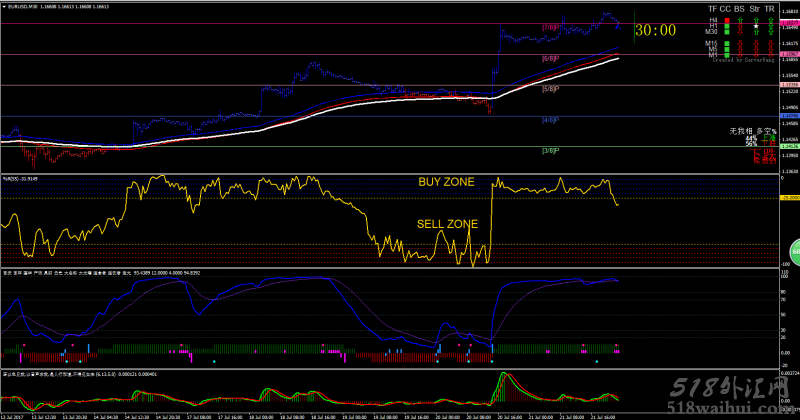
Task: Click the small triangle icon at top-left of chart
Action: click(4, 6)
